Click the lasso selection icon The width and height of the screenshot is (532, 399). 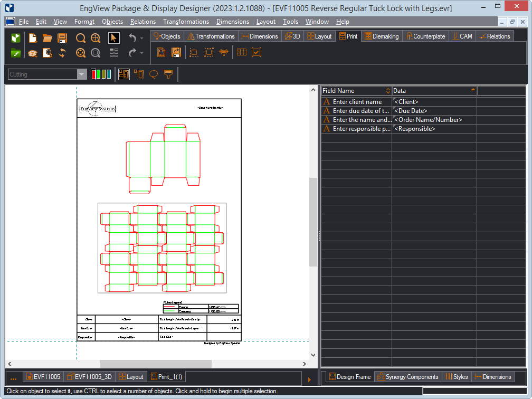(154, 74)
